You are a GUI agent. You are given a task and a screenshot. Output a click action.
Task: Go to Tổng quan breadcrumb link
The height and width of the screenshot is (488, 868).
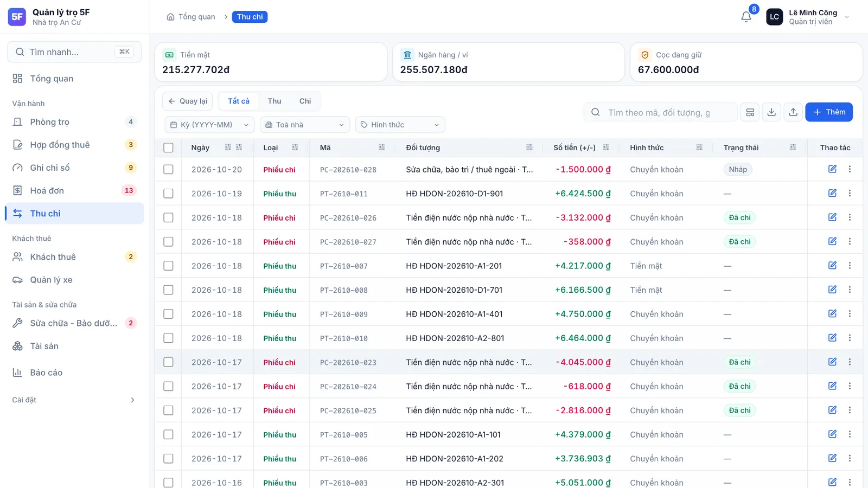(x=191, y=17)
